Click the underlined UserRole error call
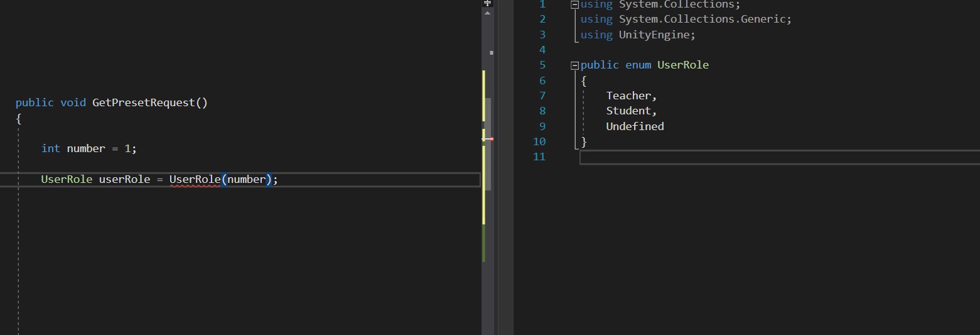Image resolution: width=980 pixels, height=335 pixels. [195, 180]
